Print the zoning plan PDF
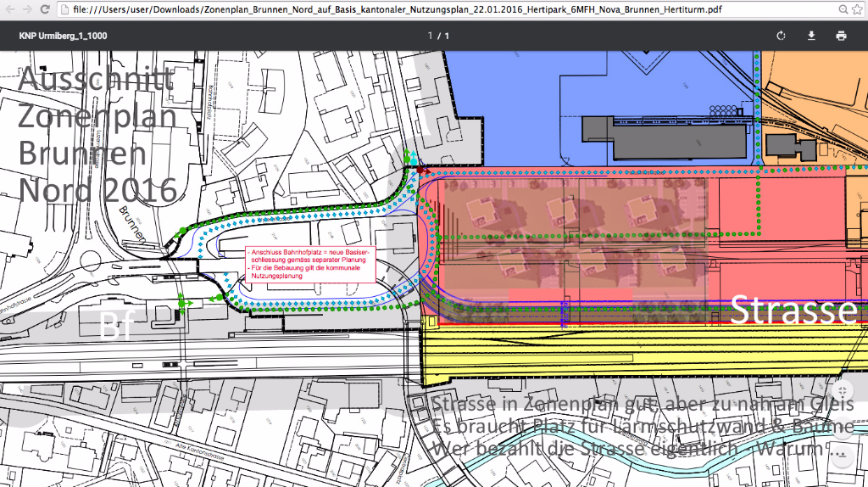 [840, 36]
